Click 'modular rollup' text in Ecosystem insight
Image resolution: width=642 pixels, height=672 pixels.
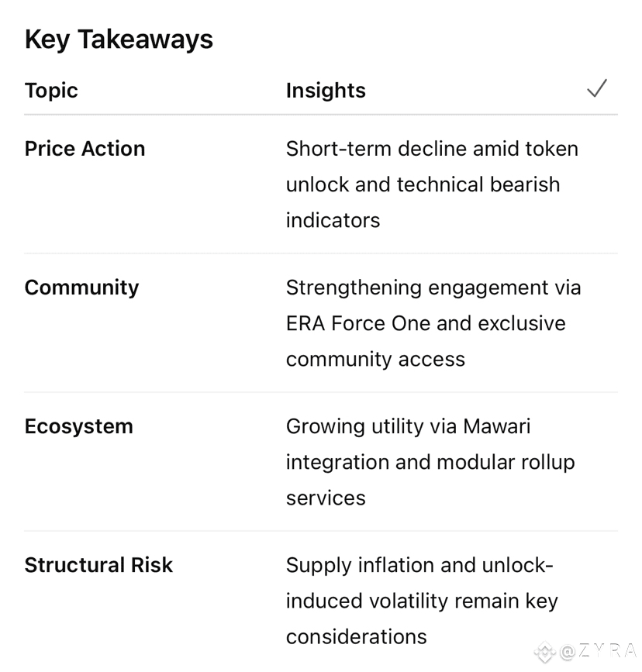[x=506, y=463]
